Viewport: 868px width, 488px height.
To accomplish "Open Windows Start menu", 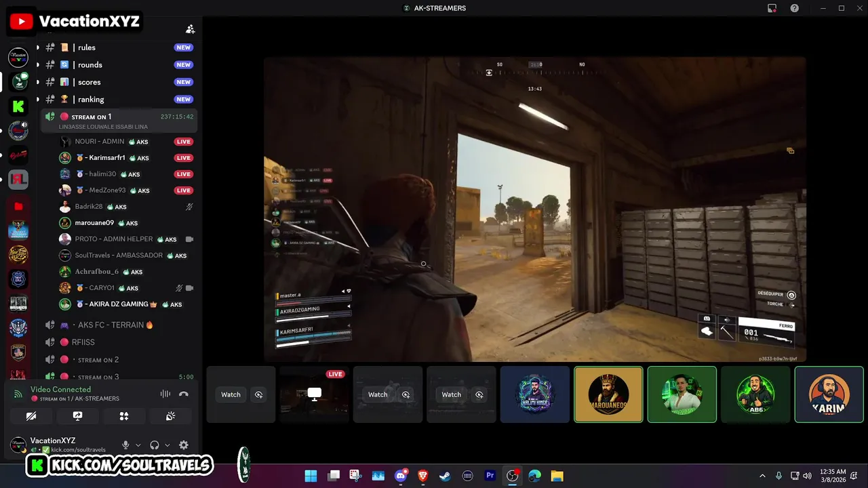I will coord(311,476).
